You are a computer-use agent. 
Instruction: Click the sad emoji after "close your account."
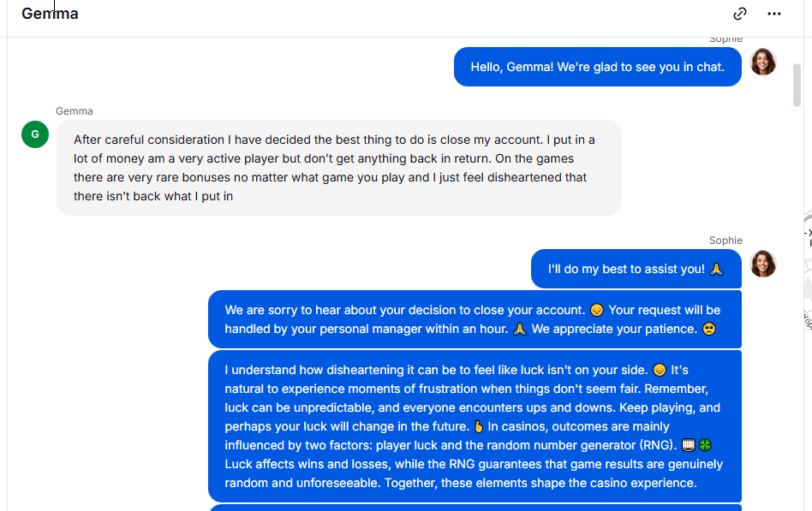pyautogui.click(x=597, y=310)
